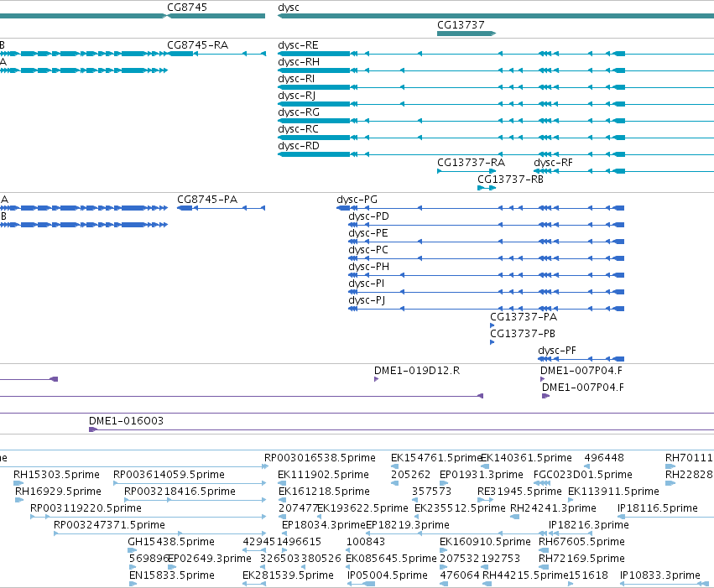The width and height of the screenshot is (714, 588).
Task: Click the EK111902.5prime EST label
Action: (x=323, y=475)
